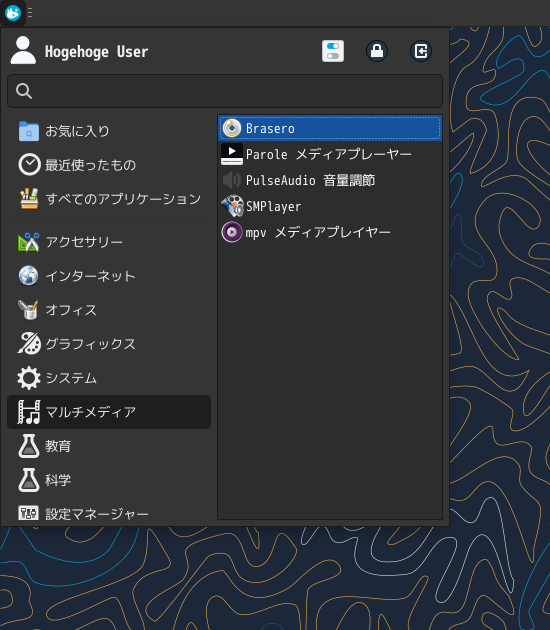Open Parole メディアプレーヤー

[x=329, y=154]
